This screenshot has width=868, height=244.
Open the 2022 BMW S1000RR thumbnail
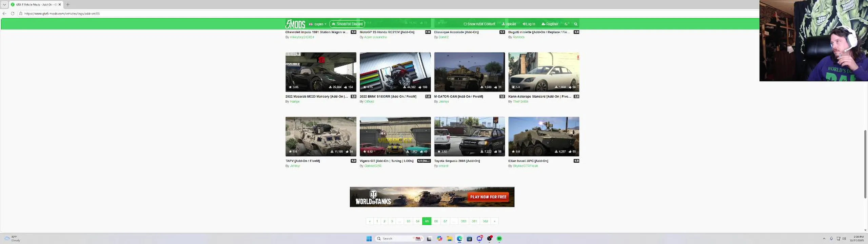(x=395, y=72)
